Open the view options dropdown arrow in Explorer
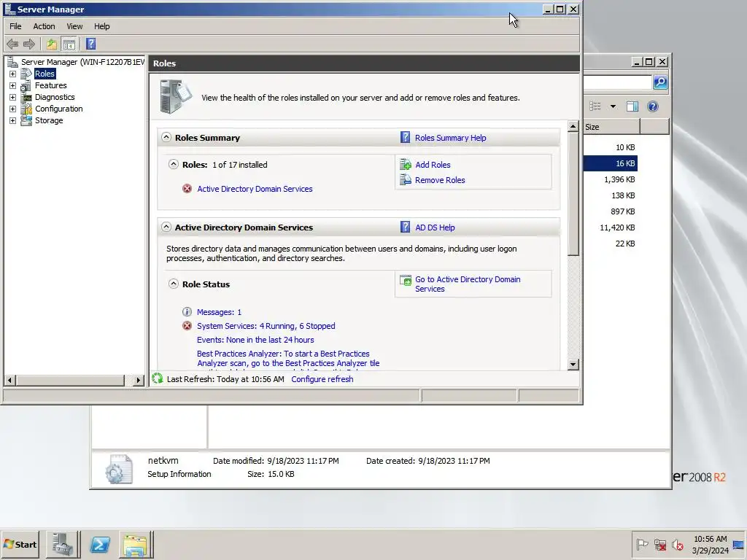This screenshot has width=747, height=560. [613, 106]
